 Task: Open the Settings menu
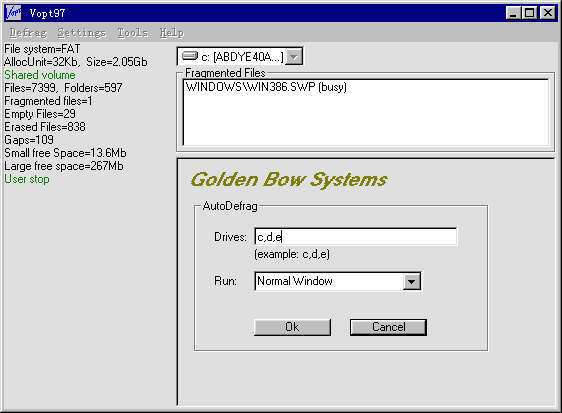point(82,33)
